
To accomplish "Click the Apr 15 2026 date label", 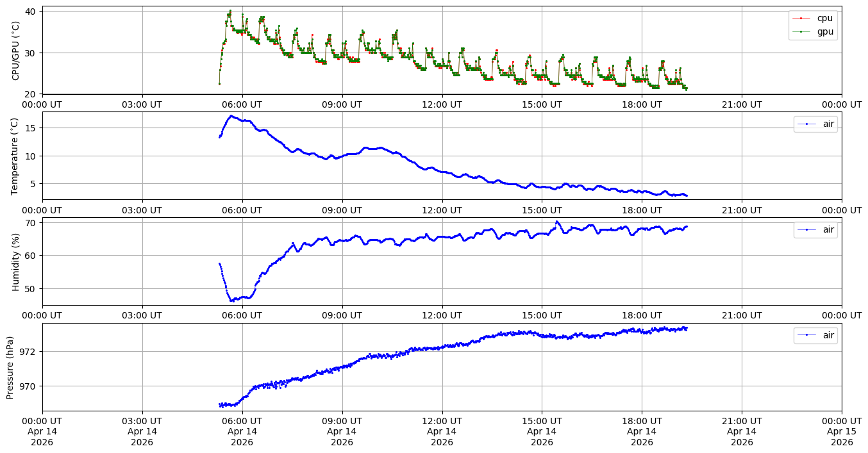I will tap(841, 431).
